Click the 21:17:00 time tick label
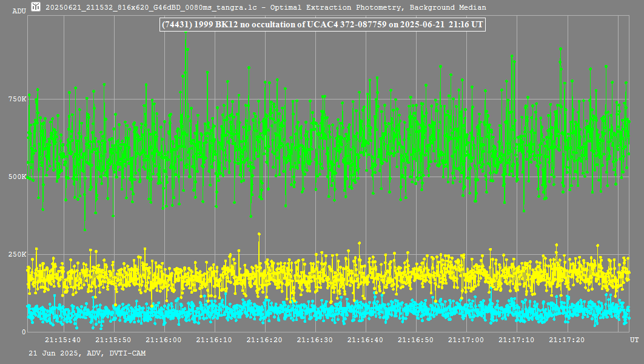644x364 pixels. tap(466, 342)
